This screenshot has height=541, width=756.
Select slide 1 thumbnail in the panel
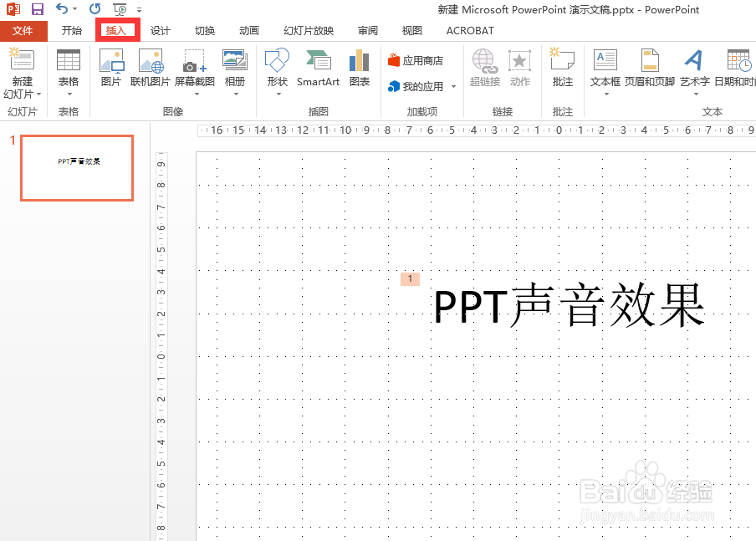tap(76, 167)
